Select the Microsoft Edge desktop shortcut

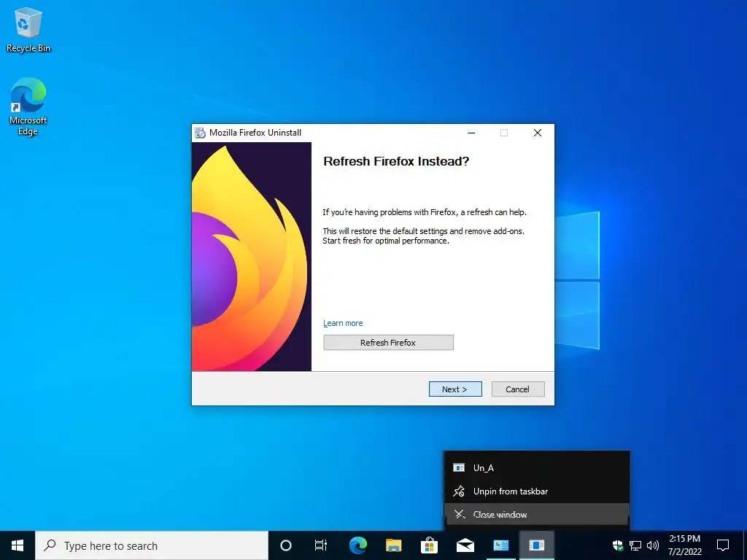[28, 106]
